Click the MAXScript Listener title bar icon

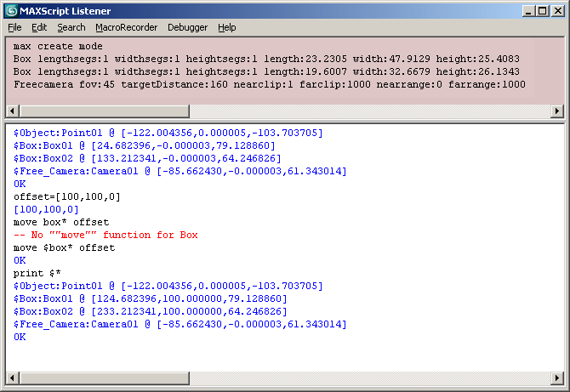pos(12,11)
